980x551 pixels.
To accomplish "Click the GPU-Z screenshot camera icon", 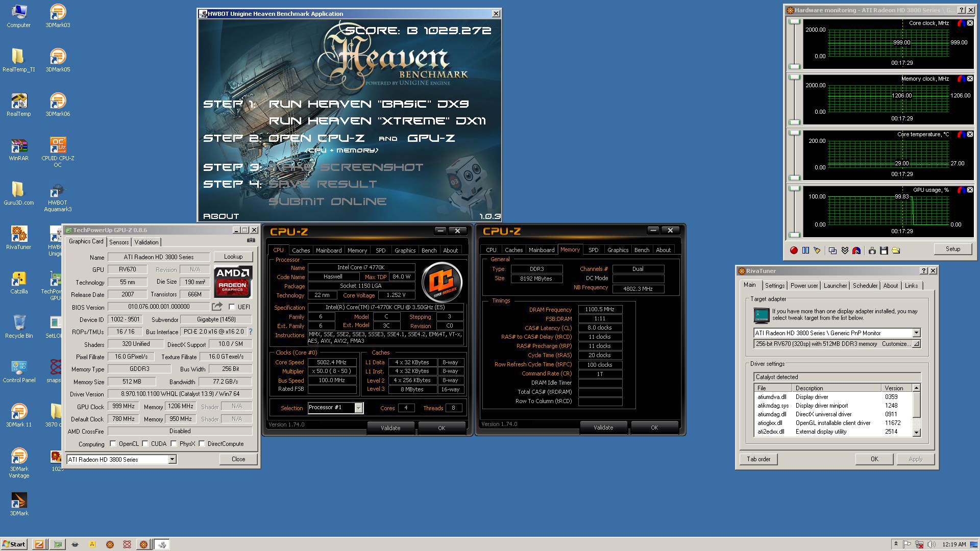I will click(x=251, y=240).
